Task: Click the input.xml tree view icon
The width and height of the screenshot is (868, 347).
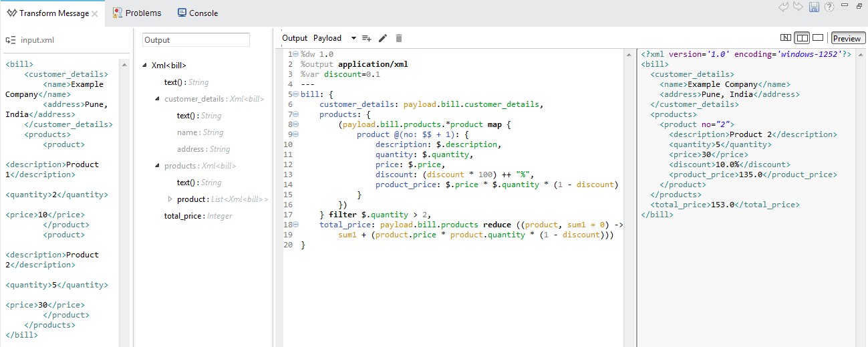Action: pyautogui.click(x=11, y=40)
